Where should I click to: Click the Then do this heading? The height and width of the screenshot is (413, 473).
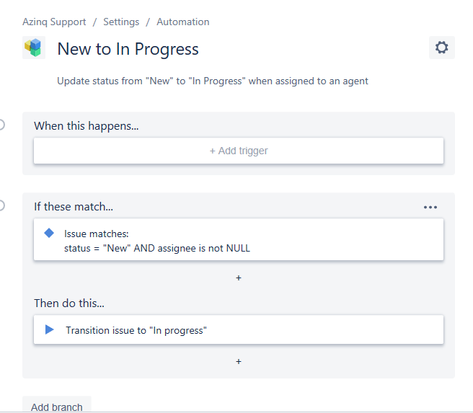click(69, 303)
